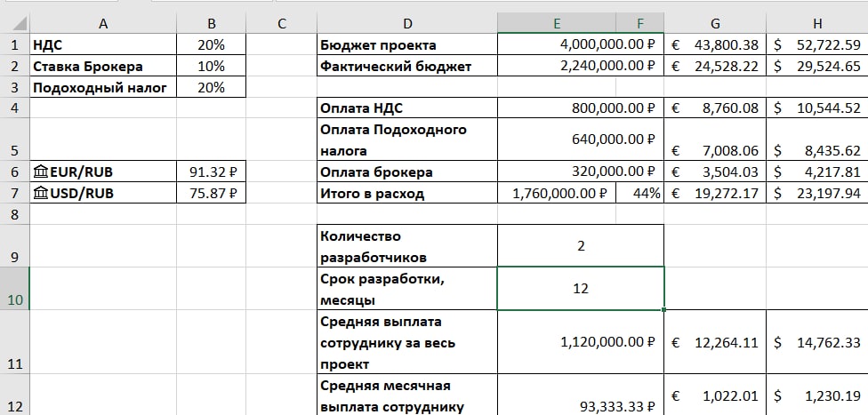Select column F header

point(640,23)
